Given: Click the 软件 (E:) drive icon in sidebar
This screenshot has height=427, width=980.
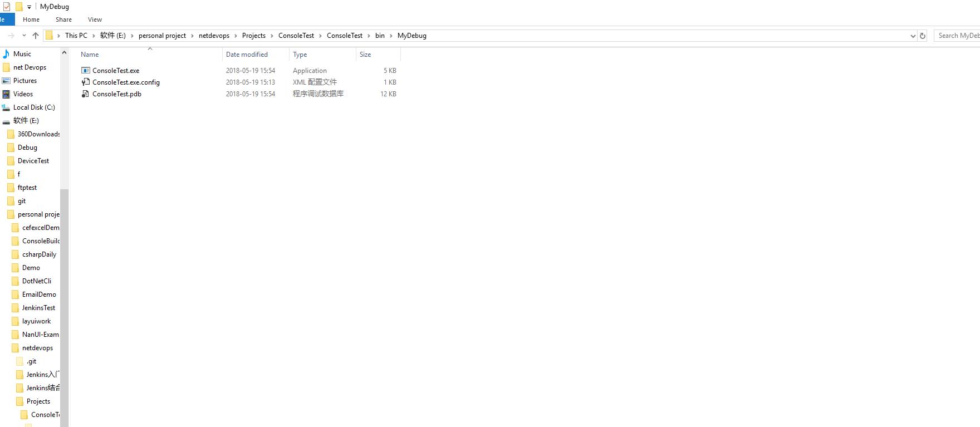Looking at the screenshot, I should pyautogui.click(x=6, y=121).
